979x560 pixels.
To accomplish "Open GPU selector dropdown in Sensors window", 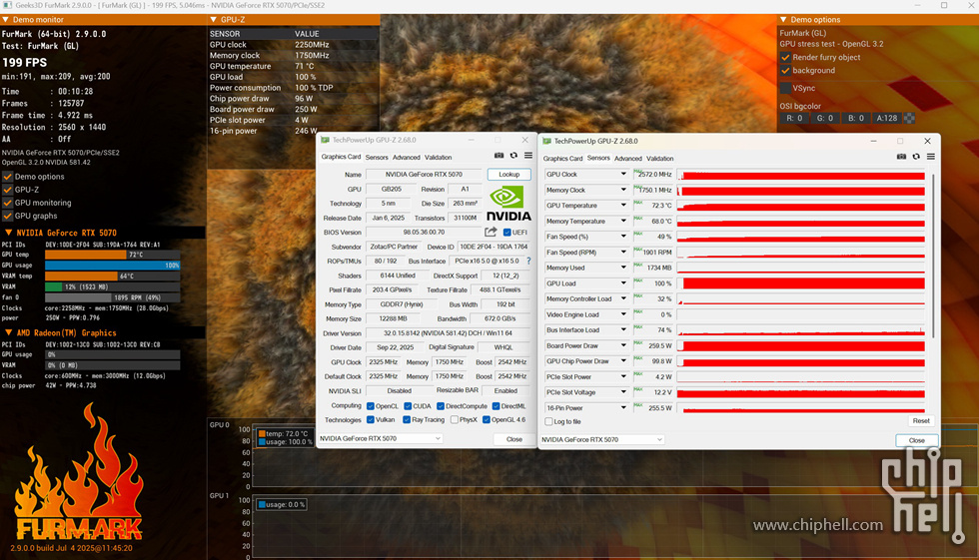I will click(x=602, y=439).
